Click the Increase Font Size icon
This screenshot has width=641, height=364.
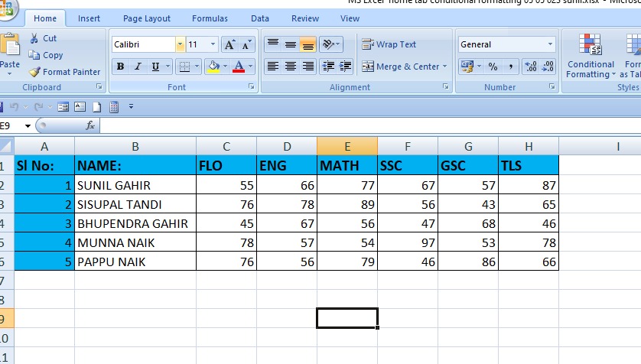[229, 45]
